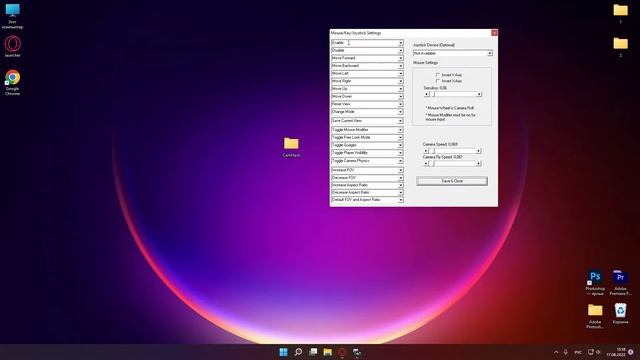Image resolution: width=640 pixels, height=360 pixels.
Task: Show hidden system tray icons
Action: (556, 352)
